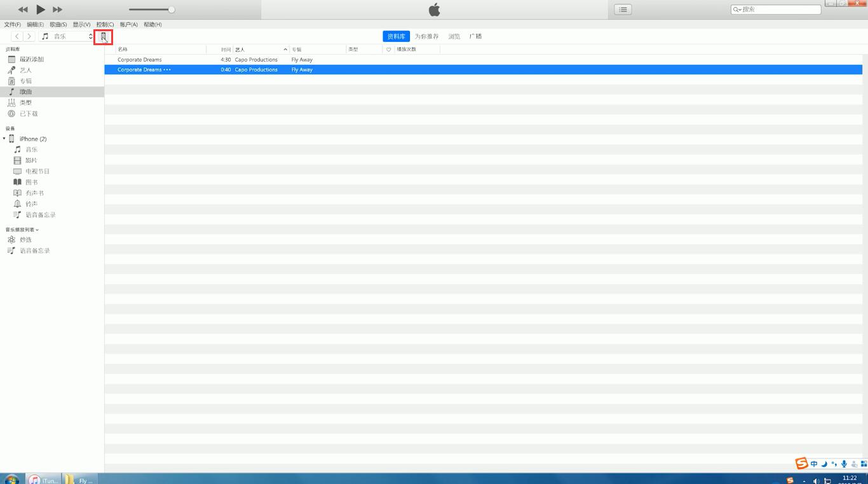Switch to the 为你推荐 tab
Viewport: 868px width, 484px height.
(427, 36)
